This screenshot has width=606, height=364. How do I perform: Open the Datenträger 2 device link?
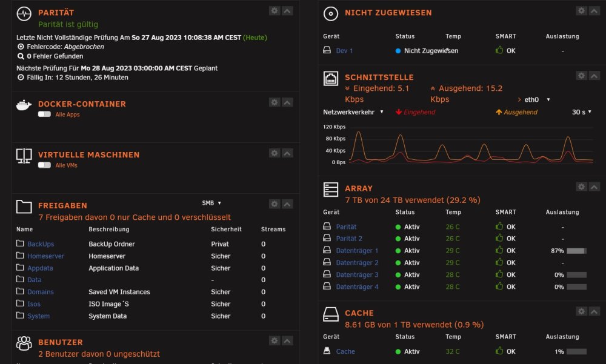pos(357,263)
